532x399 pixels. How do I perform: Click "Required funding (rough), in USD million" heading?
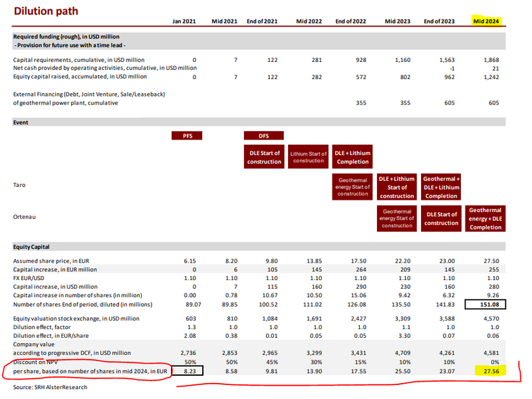pyautogui.click(x=66, y=37)
